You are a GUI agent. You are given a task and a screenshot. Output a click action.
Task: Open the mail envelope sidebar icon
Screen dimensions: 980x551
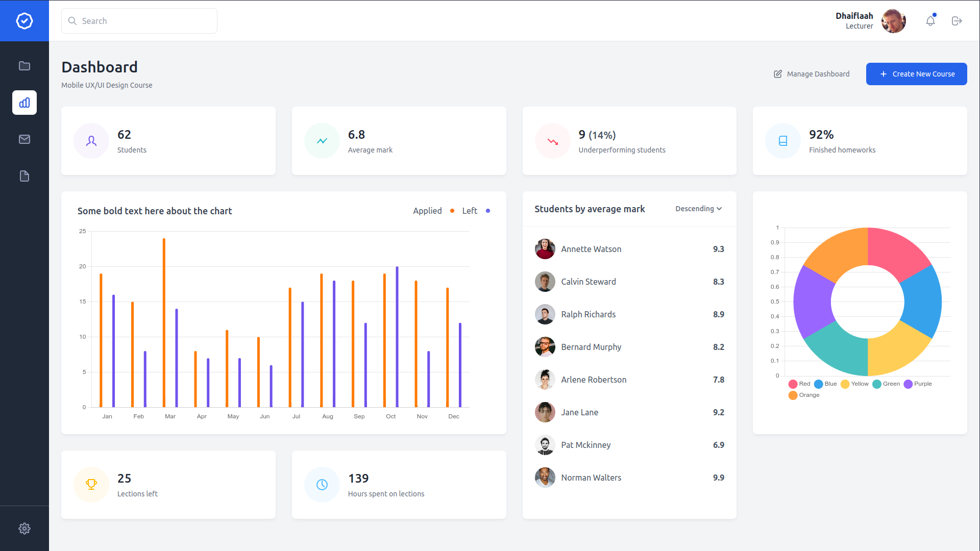pyautogui.click(x=24, y=139)
